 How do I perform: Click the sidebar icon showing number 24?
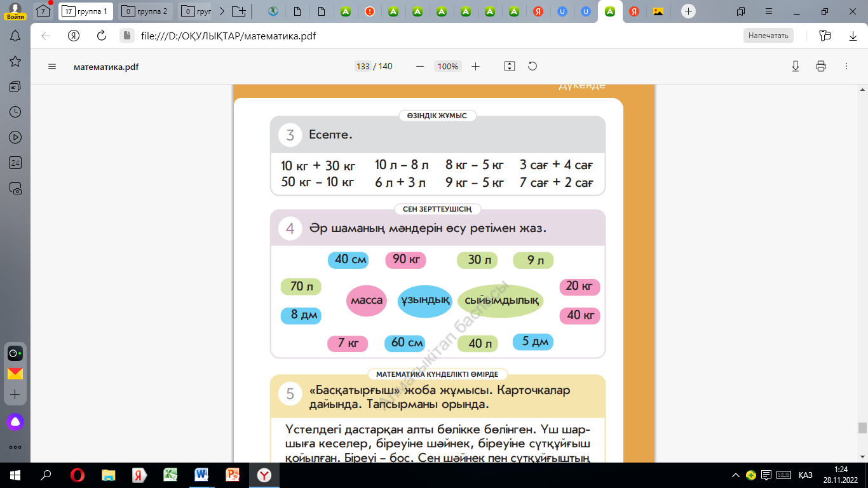(15, 163)
